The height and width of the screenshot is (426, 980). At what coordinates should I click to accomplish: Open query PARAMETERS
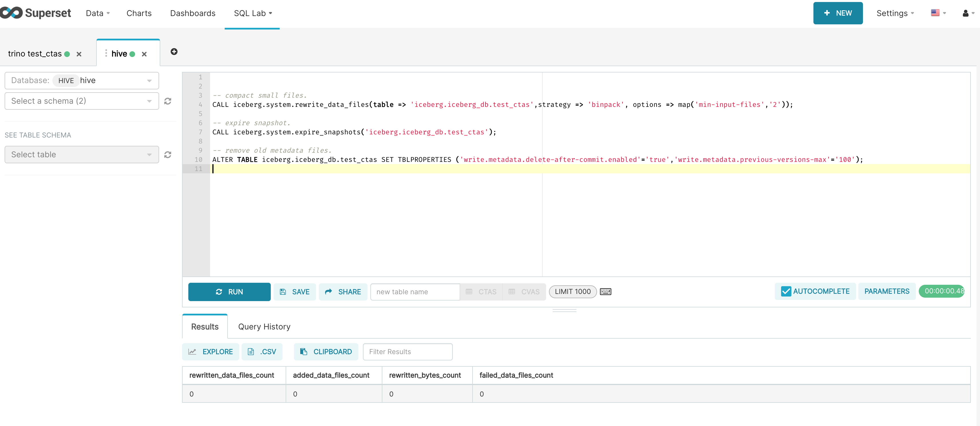coord(886,291)
